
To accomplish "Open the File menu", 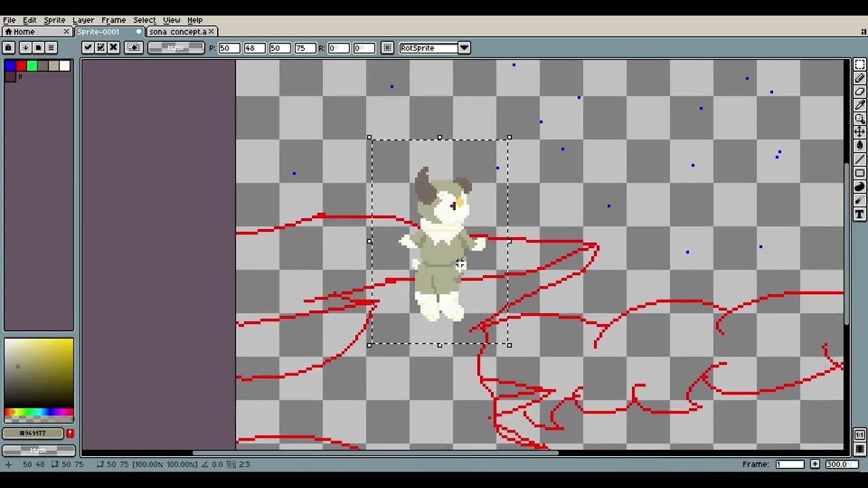I will click(9, 20).
